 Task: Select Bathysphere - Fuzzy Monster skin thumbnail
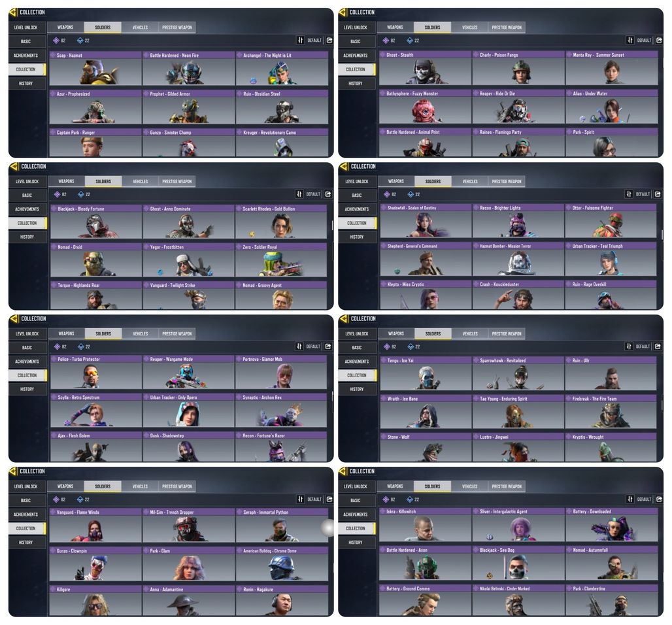point(425,107)
